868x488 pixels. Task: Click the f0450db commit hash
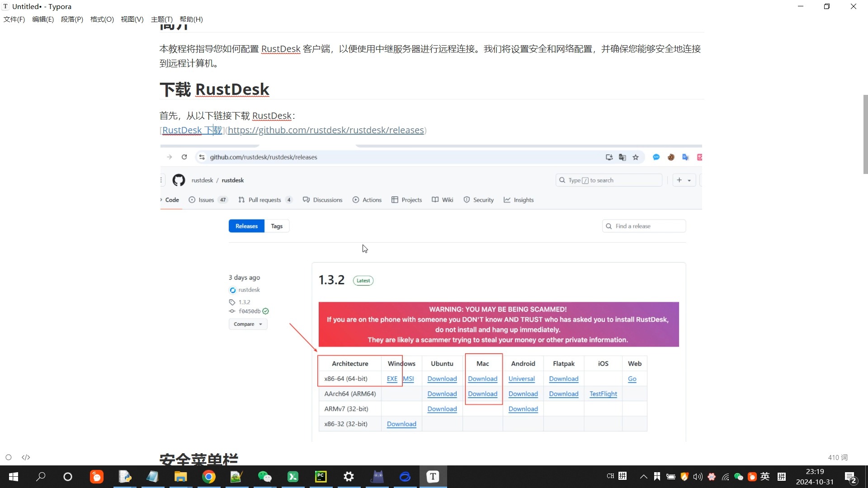(x=250, y=311)
